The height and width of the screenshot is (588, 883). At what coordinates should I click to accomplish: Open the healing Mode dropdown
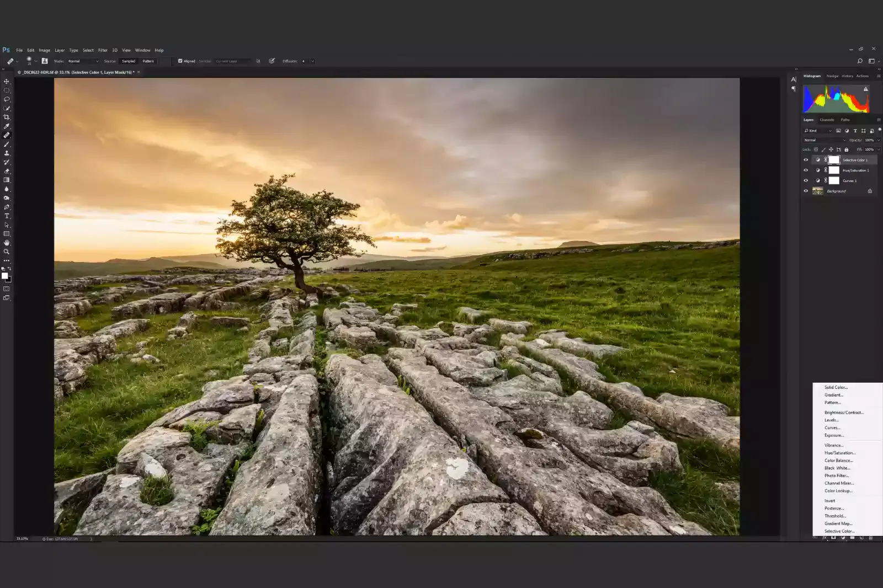[83, 61]
